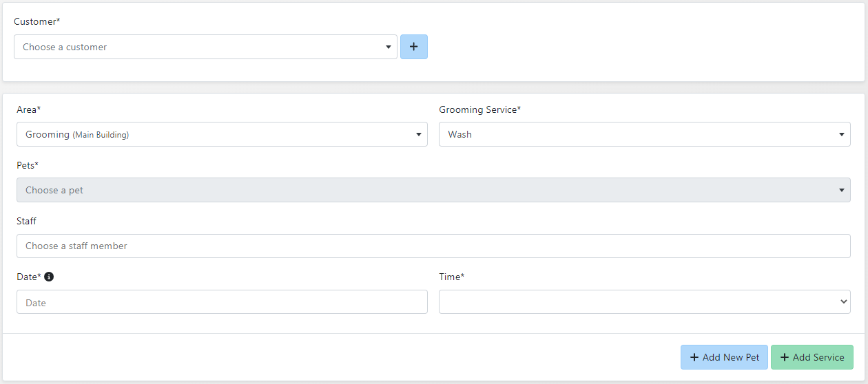Click the arrow on the Area dropdown
The image size is (868, 384).
click(x=418, y=135)
